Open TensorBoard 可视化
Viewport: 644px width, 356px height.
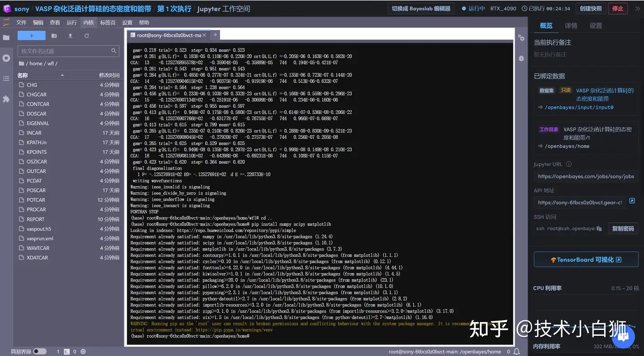click(586, 259)
